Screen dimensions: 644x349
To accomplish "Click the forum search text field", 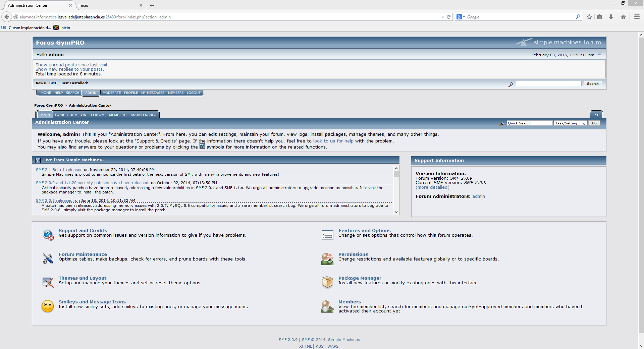I will [x=548, y=83].
